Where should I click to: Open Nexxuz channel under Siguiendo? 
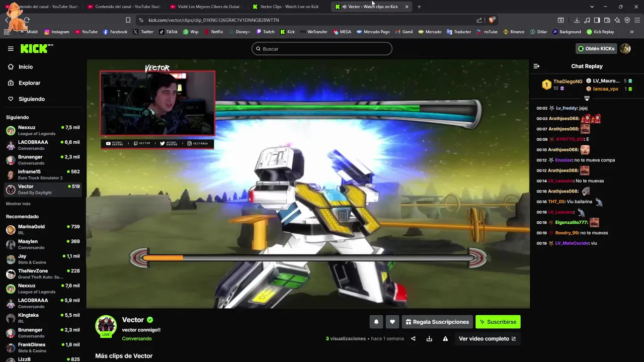pyautogui.click(x=43, y=130)
